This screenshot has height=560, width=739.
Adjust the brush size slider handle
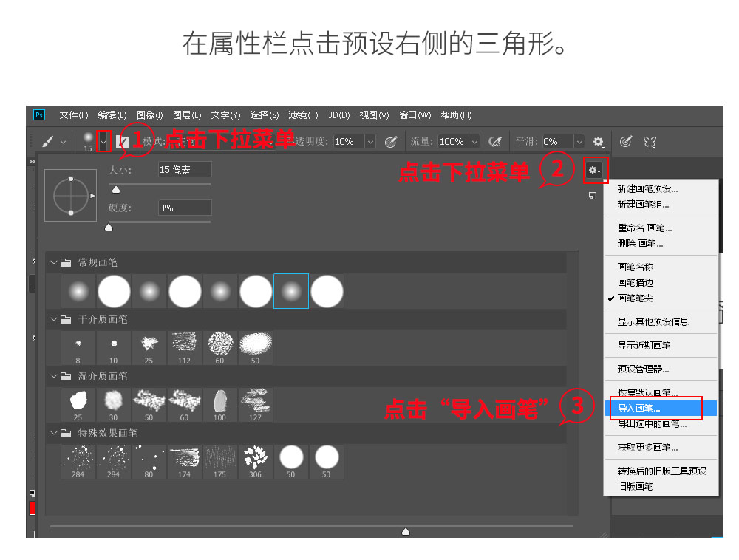click(x=116, y=189)
